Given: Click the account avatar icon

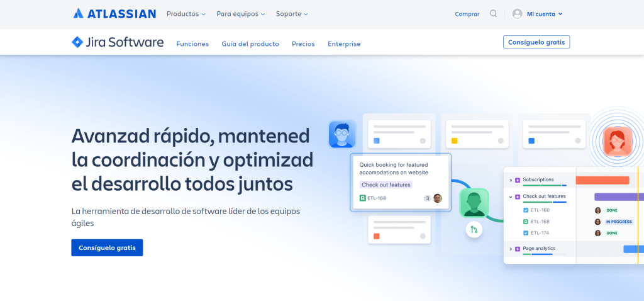Looking at the screenshot, I should point(517,14).
